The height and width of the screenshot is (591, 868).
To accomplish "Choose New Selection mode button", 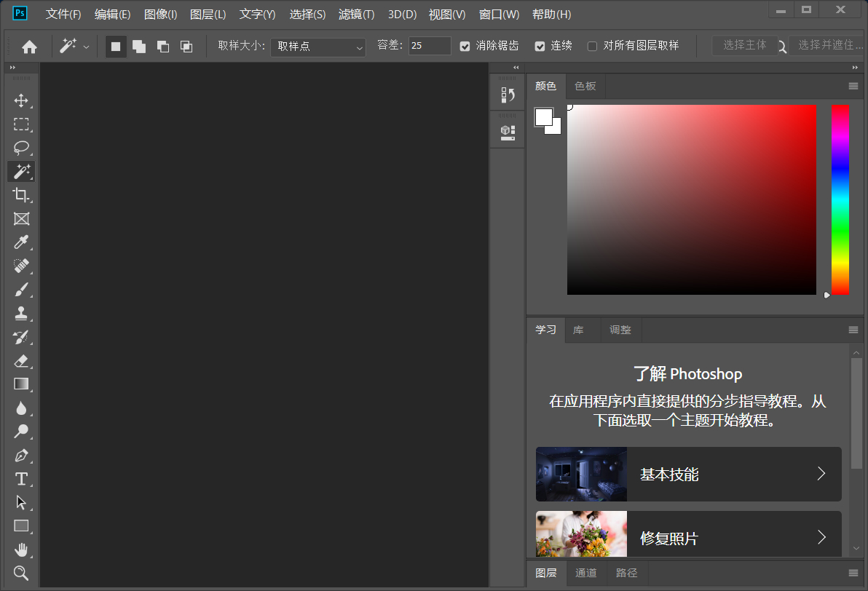I will (116, 47).
